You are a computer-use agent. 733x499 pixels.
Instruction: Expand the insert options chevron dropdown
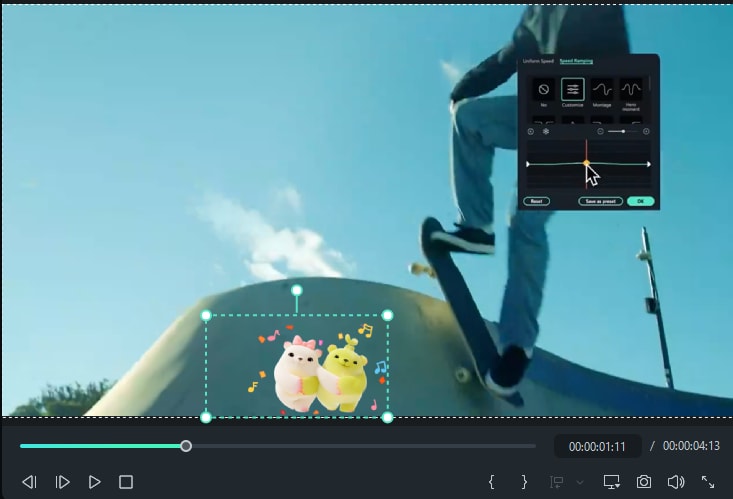point(580,482)
